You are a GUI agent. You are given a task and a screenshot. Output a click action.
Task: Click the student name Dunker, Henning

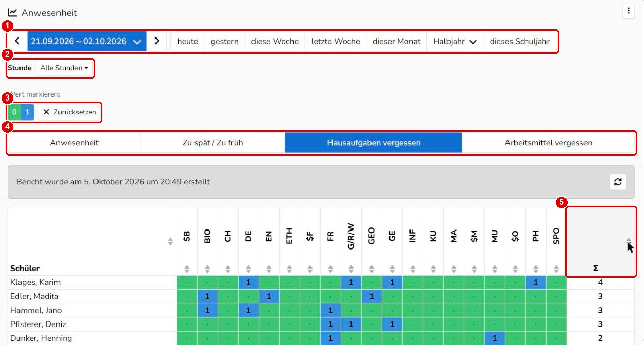pos(41,338)
